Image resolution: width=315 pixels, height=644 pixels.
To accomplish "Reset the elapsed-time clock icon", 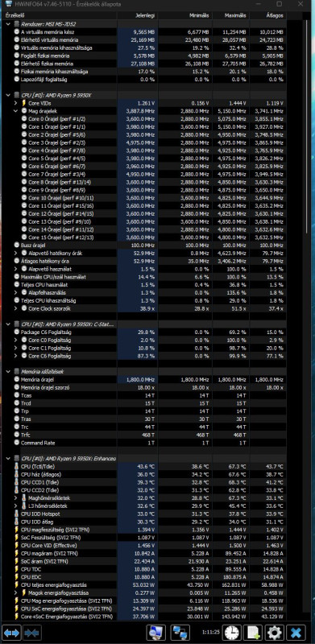I will pos(233,633).
